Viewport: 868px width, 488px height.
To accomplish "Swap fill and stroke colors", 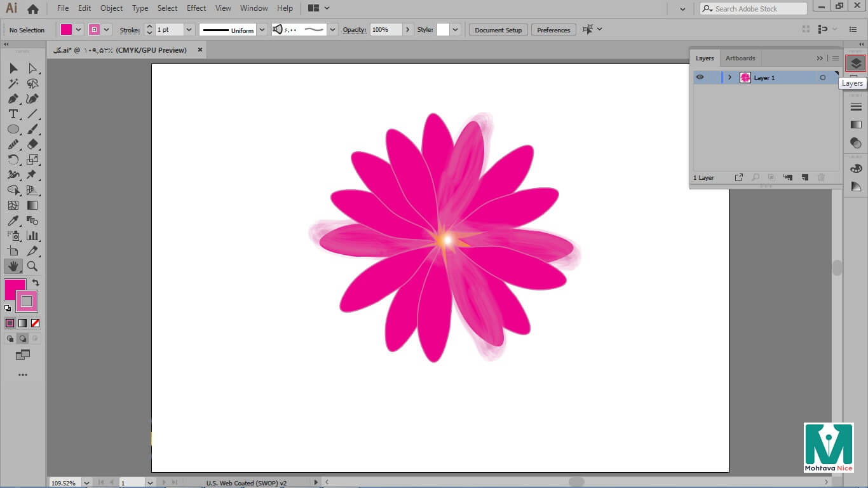I will 36,283.
